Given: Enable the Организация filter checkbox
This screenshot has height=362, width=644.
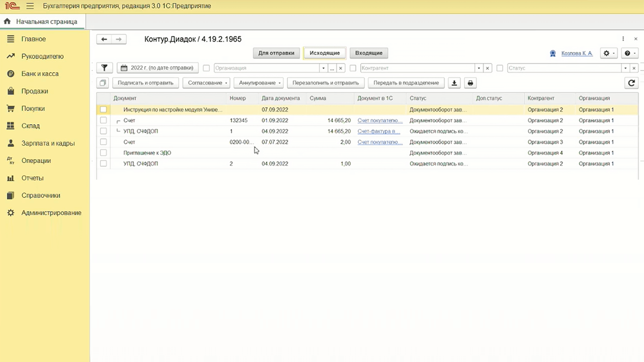Looking at the screenshot, I should [x=206, y=68].
